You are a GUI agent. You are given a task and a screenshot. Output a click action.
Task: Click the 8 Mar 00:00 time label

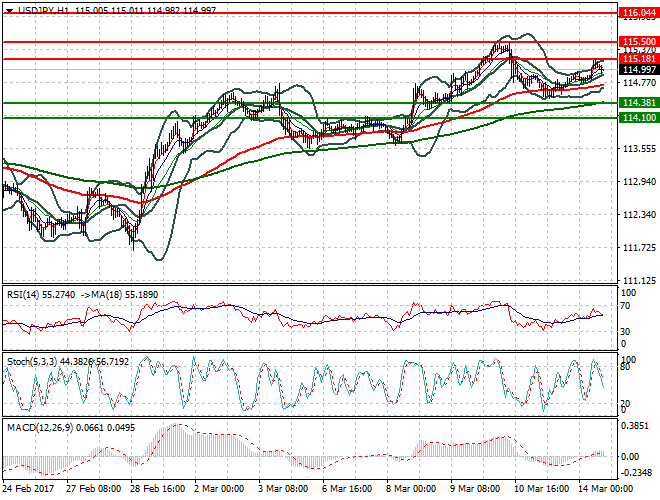pos(411,489)
